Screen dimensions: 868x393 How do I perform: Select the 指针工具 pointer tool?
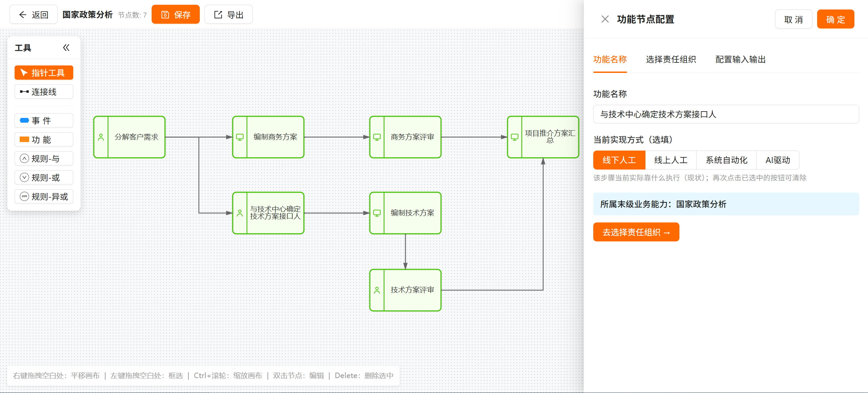click(x=44, y=73)
